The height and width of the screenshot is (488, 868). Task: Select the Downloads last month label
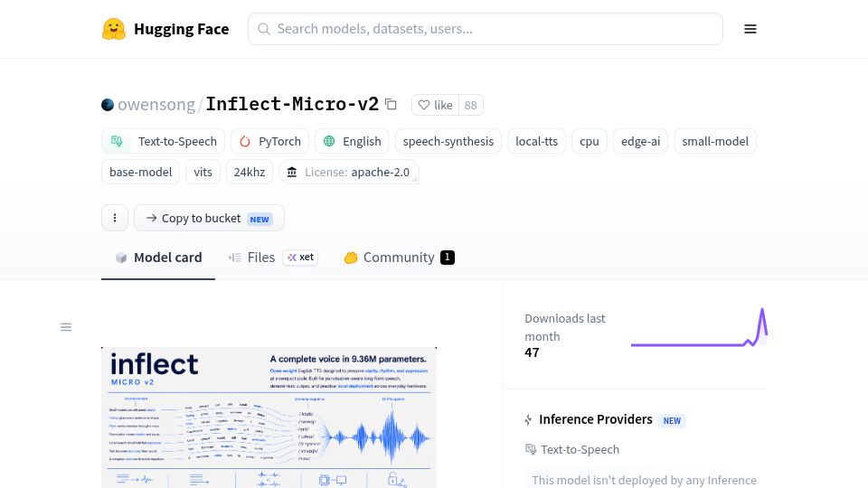[564, 327]
